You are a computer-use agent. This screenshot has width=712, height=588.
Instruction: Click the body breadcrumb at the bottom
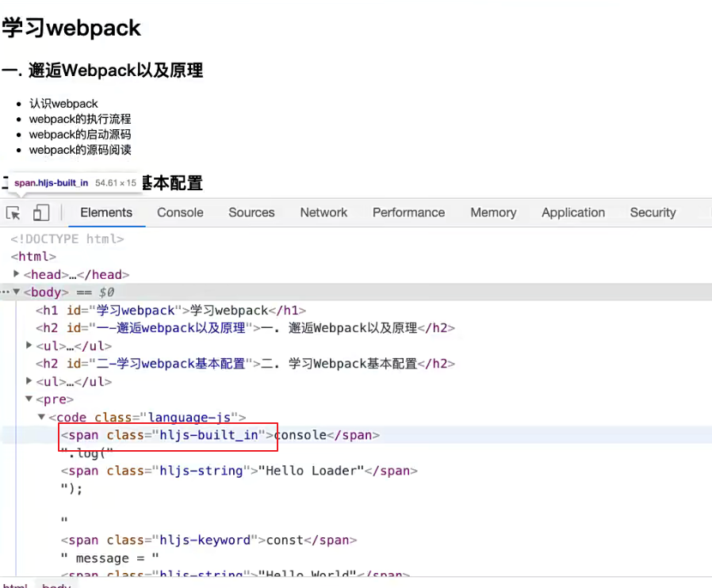click(56, 586)
